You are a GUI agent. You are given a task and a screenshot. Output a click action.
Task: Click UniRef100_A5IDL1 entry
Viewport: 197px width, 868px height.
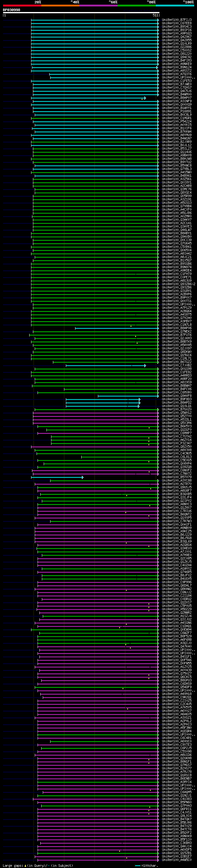pyautogui.click(x=177, y=419)
